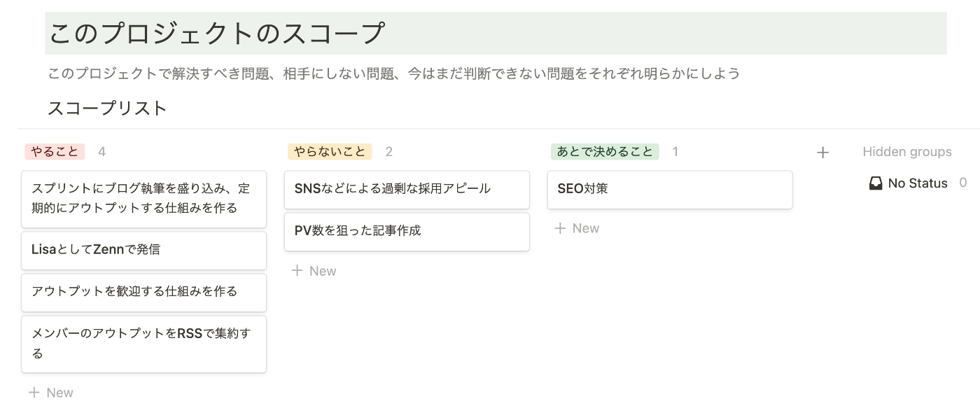The height and width of the screenshot is (413, 980).
Task: Click the このプロジェクトのスコープ page title
Action: tap(217, 34)
